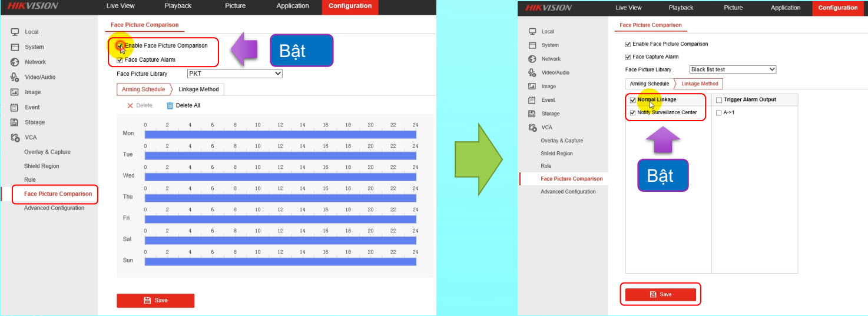This screenshot has height=316, width=868.
Task: Expand the Black list test library dropdown
Action: coord(733,69)
